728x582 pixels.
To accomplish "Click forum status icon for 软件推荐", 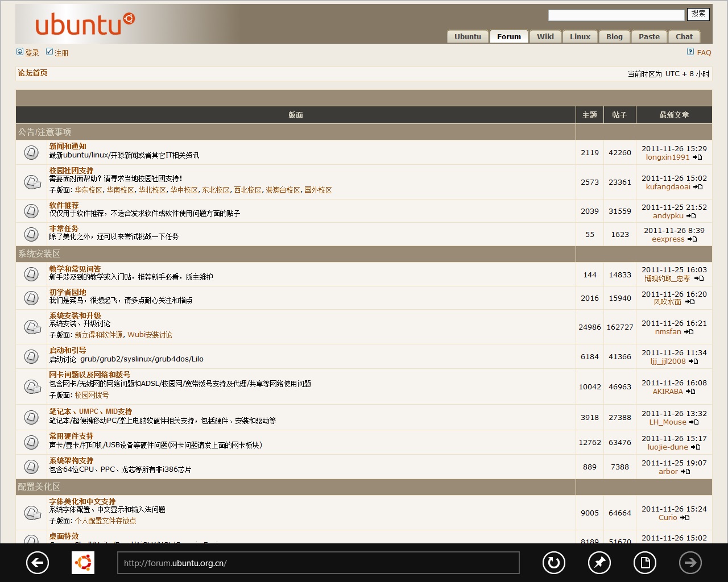I will [31, 211].
